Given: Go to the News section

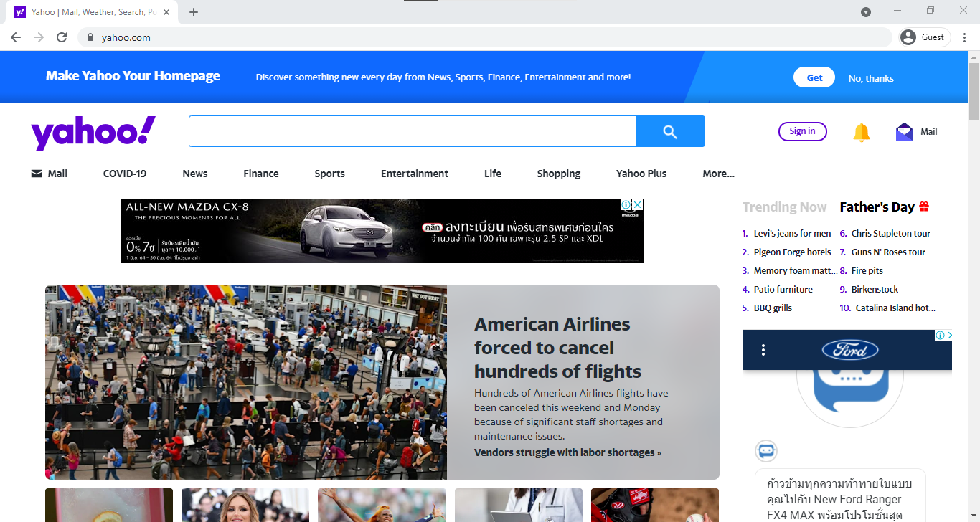Looking at the screenshot, I should coord(195,174).
